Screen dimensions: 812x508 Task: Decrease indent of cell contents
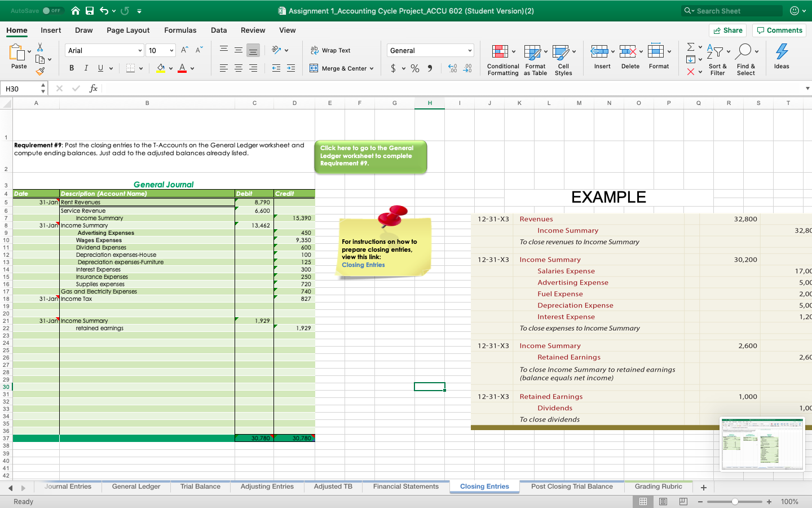pos(276,68)
